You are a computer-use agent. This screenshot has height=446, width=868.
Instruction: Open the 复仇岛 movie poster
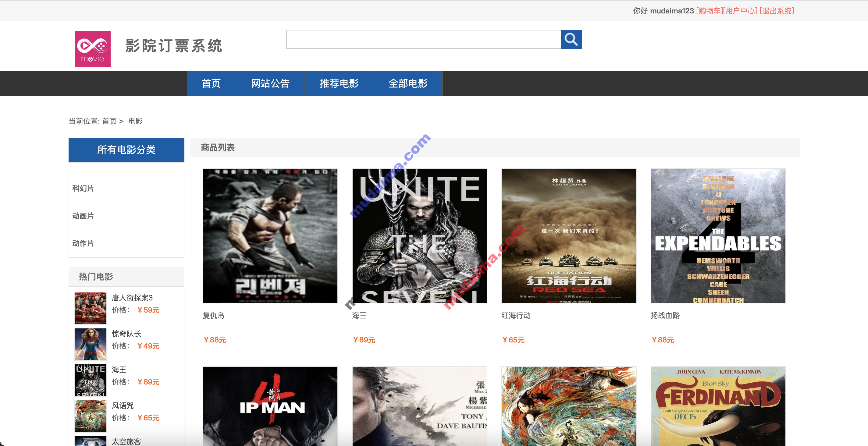point(270,235)
